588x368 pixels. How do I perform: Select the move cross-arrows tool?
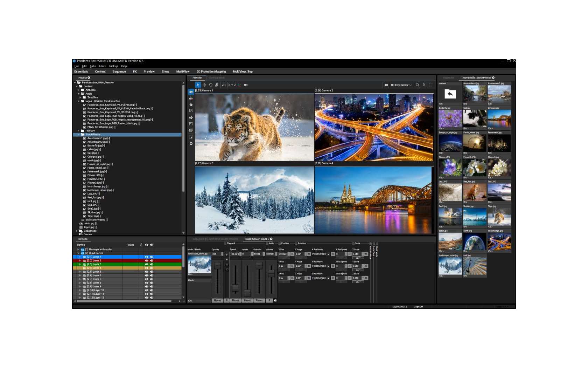coord(204,85)
